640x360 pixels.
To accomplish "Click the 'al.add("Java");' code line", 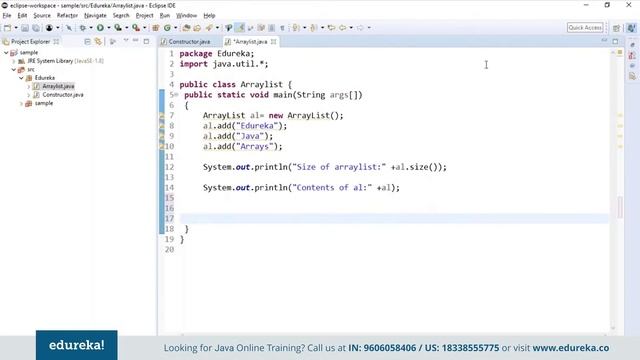I will pyautogui.click(x=238, y=136).
